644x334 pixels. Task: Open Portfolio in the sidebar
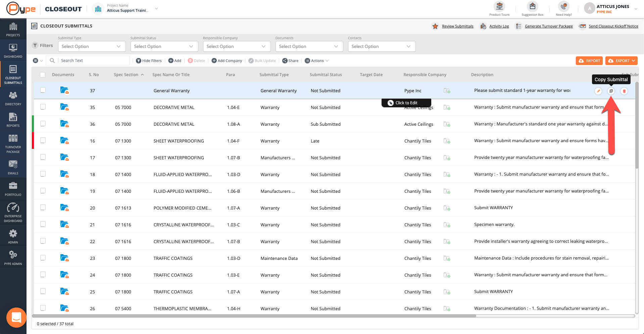tap(13, 189)
